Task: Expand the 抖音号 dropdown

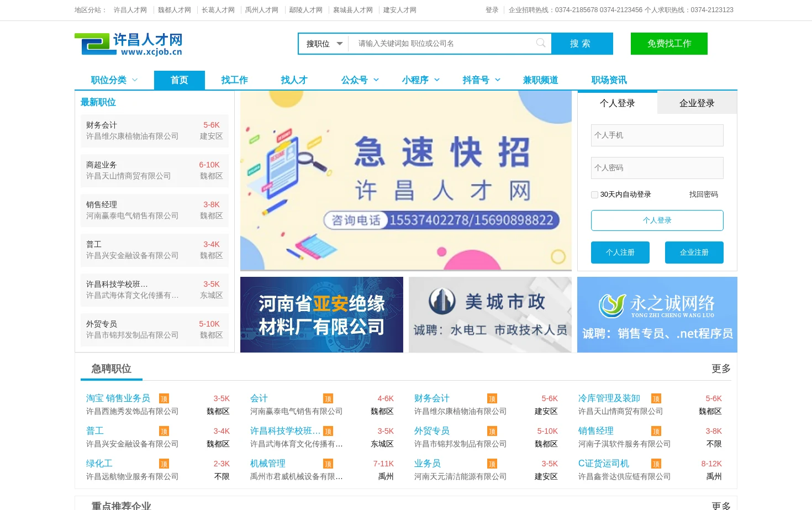Action: [x=482, y=80]
